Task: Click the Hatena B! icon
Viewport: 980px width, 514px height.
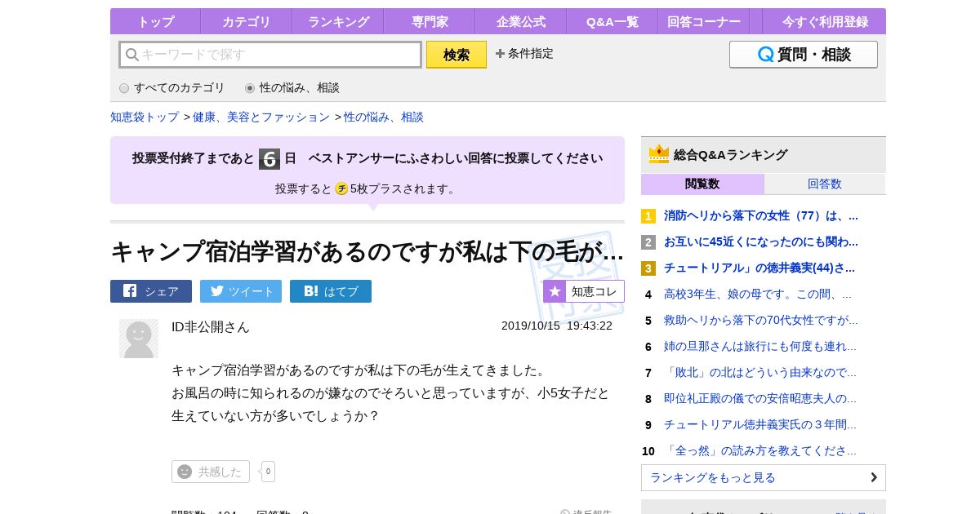Action: [x=310, y=291]
